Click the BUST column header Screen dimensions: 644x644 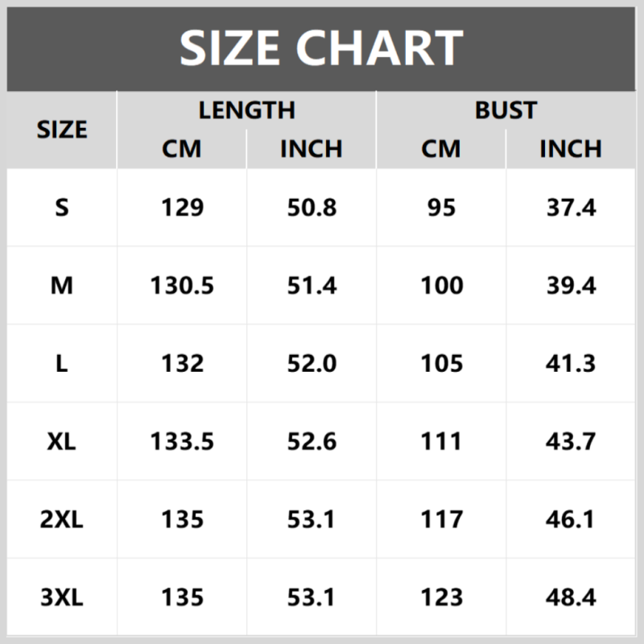pyautogui.click(x=506, y=110)
